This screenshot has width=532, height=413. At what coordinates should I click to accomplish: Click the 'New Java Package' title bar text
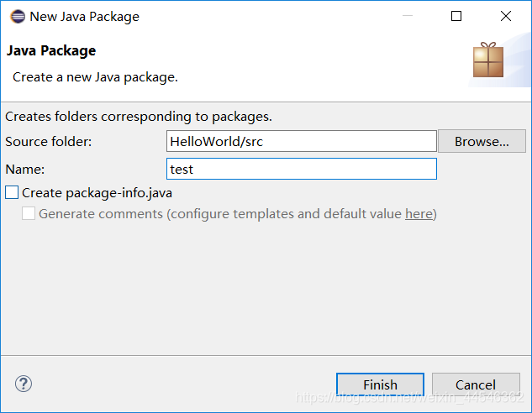(x=84, y=16)
